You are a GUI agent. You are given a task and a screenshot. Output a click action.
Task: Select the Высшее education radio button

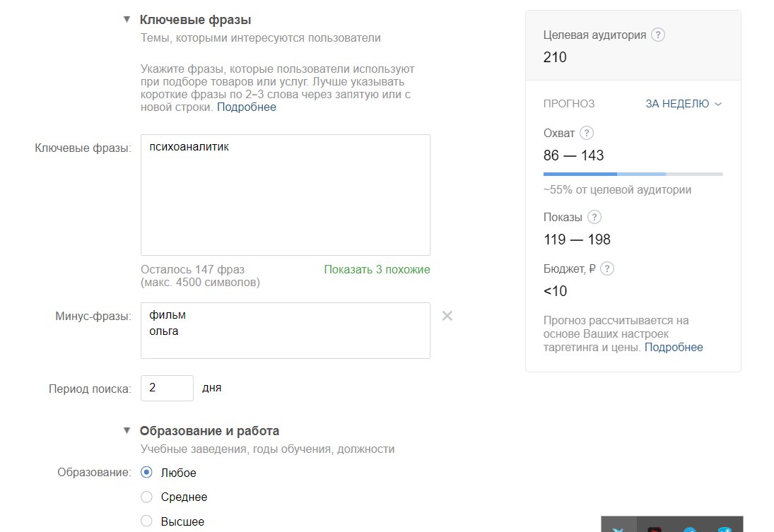(146, 521)
